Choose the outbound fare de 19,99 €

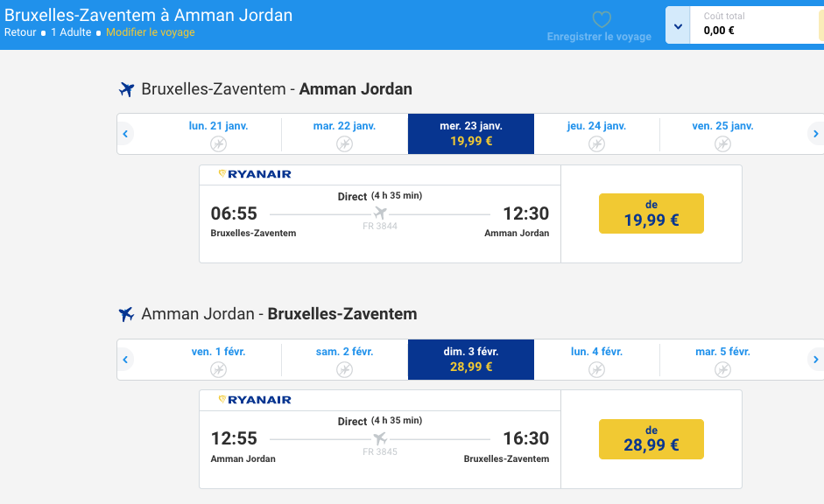pos(651,213)
